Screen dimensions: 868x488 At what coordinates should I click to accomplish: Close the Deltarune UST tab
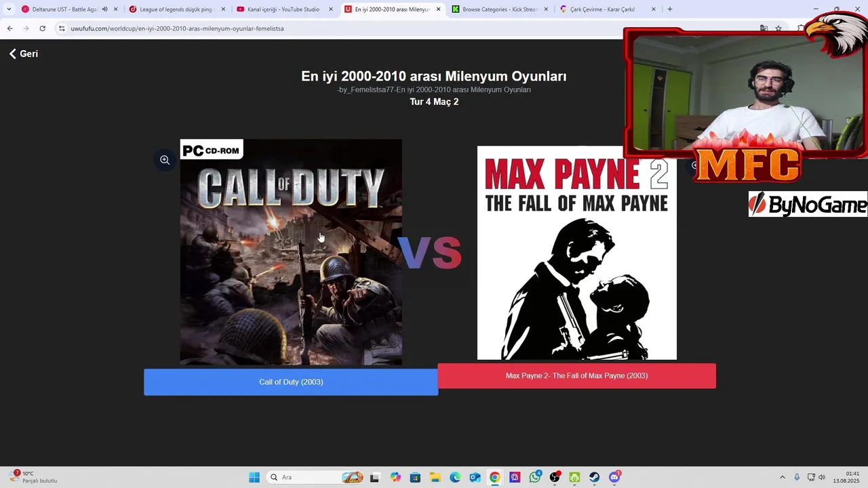coord(116,9)
